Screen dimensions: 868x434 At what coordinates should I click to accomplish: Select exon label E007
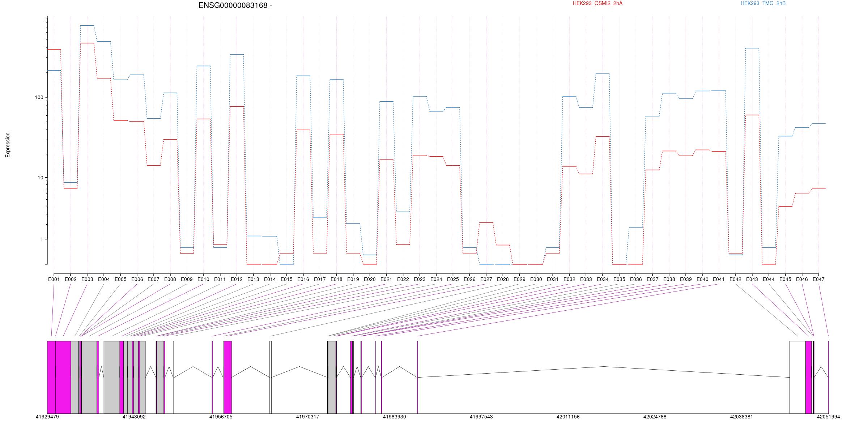154,279
